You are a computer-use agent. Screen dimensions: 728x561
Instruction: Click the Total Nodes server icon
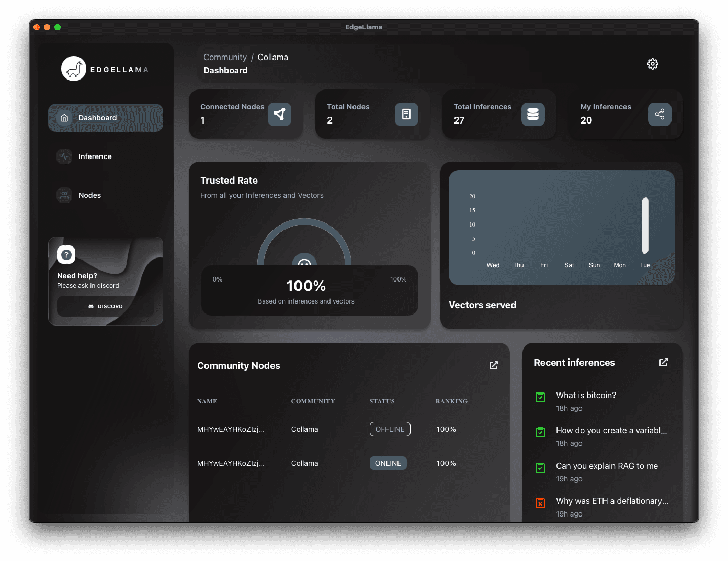tap(406, 114)
